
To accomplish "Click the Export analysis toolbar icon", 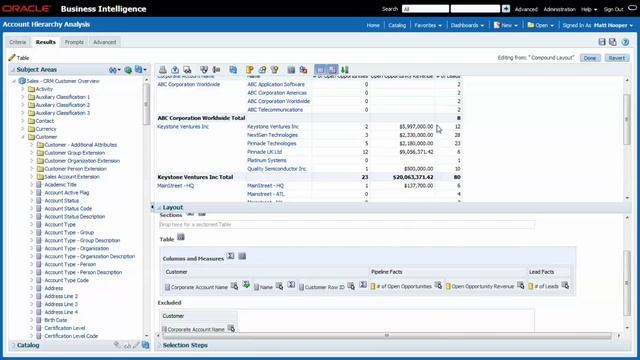I will [x=175, y=70].
